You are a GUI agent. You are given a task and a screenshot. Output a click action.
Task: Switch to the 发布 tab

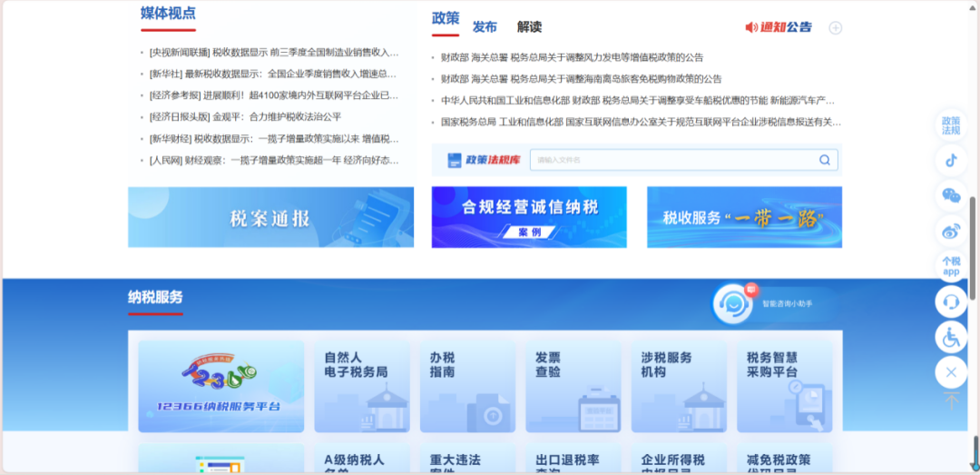tap(485, 27)
